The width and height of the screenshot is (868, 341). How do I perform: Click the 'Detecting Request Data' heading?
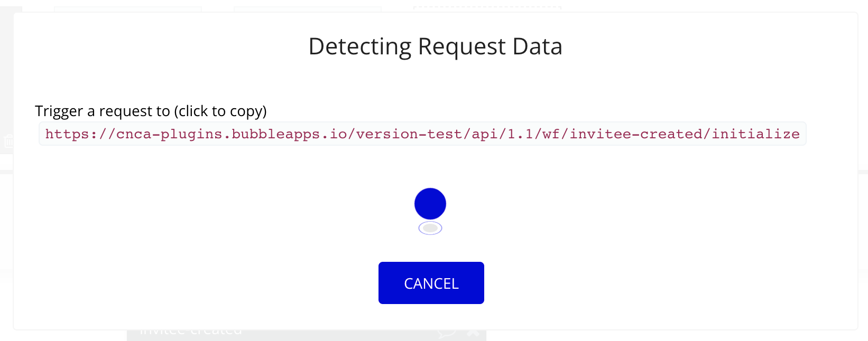click(x=435, y=46)
